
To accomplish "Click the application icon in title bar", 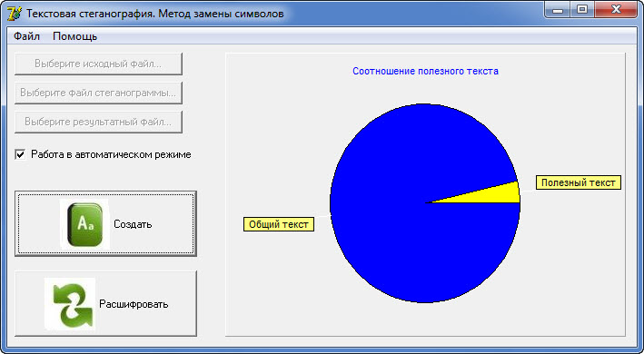I will tap(15, 14).
